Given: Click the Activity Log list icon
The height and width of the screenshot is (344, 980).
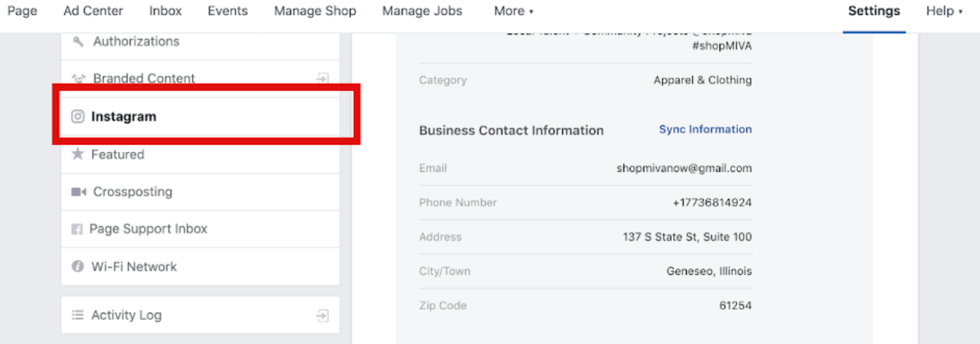Looking at the screenshot, I should coord(78,315).
